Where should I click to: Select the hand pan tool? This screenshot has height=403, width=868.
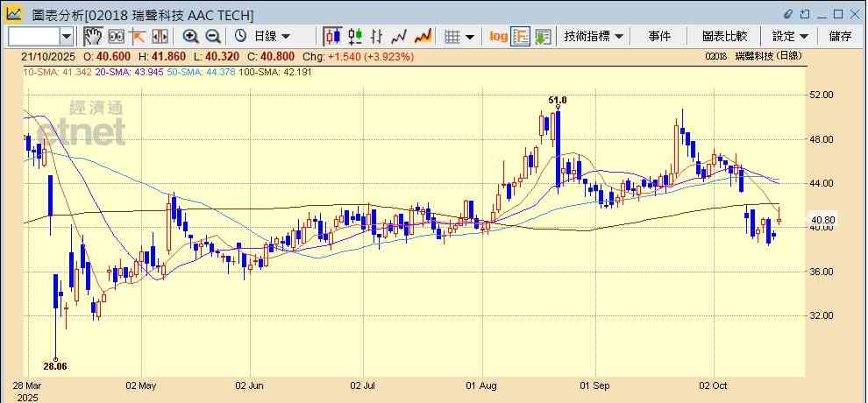tap(93, 36)
